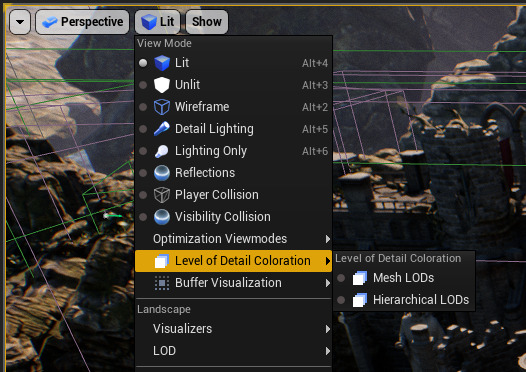526x372 pixels.
Task: Click the Alt+6 shortcut text
Action: [315, 151]
